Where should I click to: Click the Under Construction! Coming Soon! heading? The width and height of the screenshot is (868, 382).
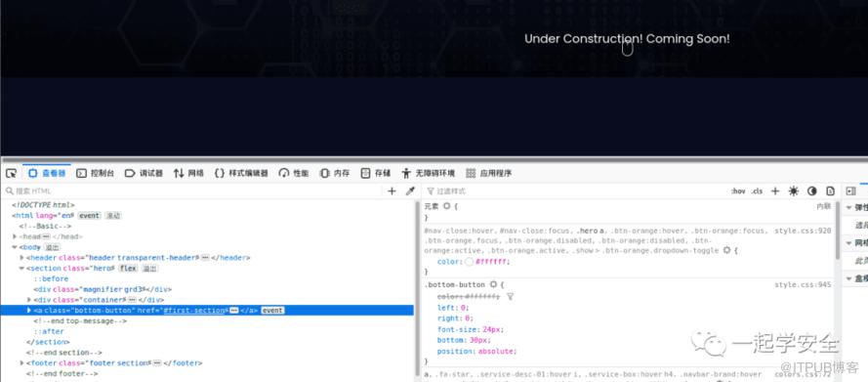pos(627,39)
